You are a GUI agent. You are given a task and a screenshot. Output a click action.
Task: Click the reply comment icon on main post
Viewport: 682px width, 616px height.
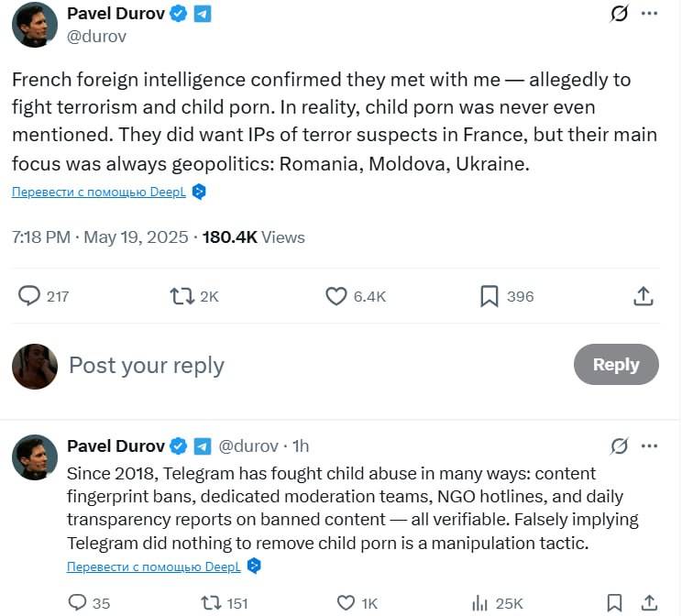30,296
